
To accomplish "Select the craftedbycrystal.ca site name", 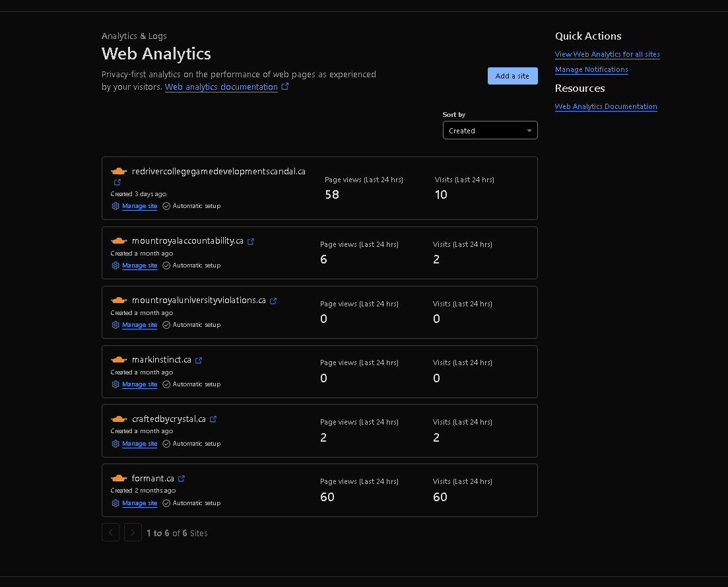I will 169,419.
